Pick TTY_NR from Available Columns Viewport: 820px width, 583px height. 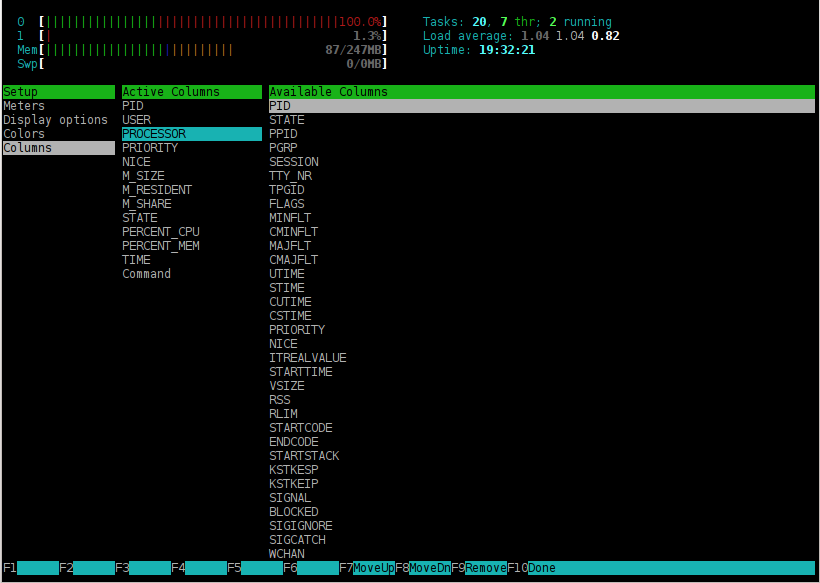[291, 176]
